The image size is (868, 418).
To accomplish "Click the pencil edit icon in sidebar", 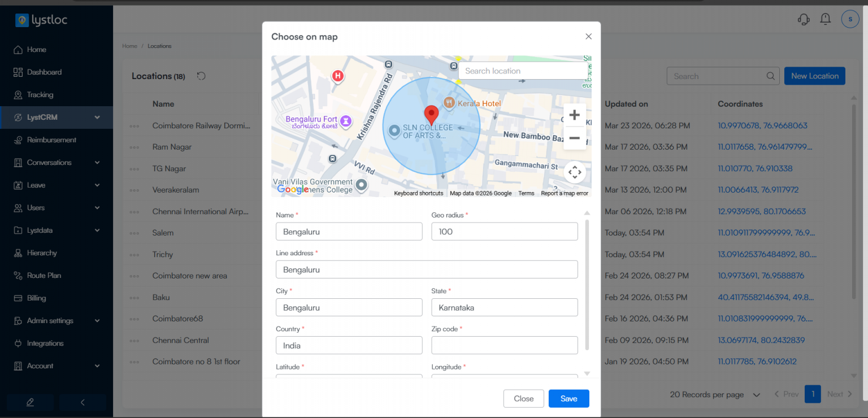I will click(x=31, y=402).
